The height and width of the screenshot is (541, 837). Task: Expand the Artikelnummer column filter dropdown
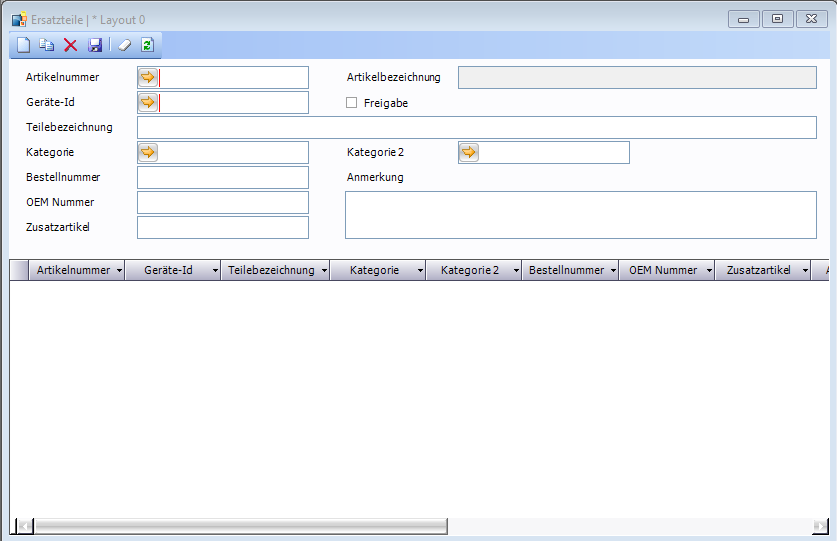[119, 271]
